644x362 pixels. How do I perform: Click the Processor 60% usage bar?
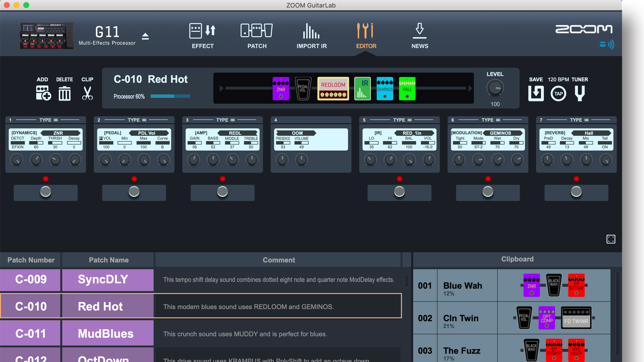[x=170, y=96]
